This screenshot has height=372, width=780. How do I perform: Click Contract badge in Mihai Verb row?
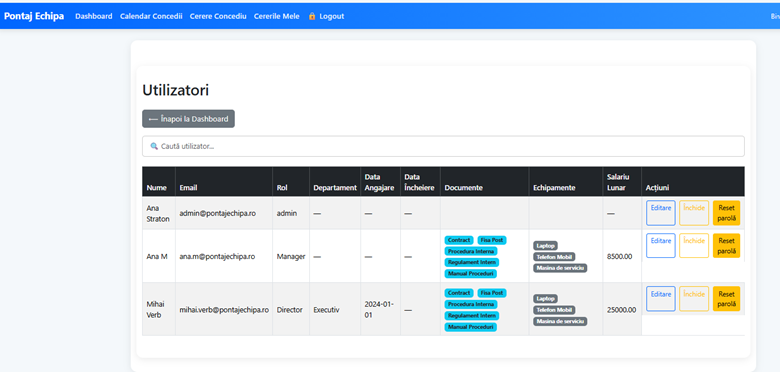pos(459,293)
